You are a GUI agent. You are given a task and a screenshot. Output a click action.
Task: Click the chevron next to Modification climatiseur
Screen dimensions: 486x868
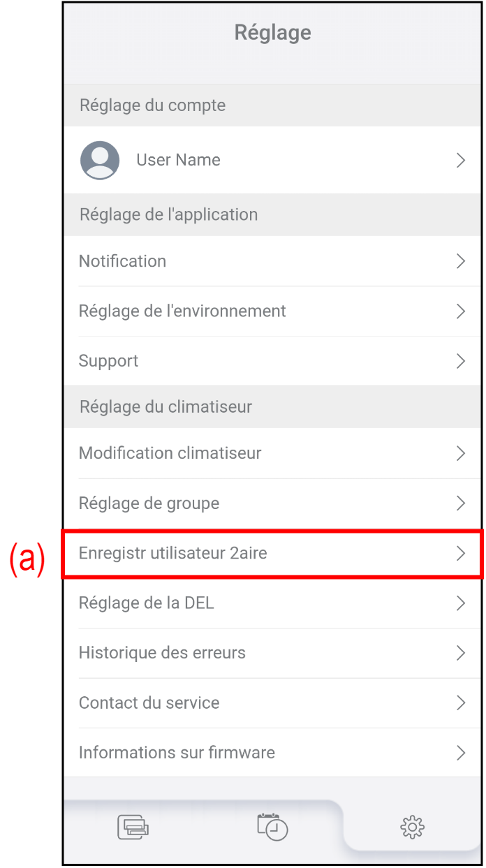(460, 453)
